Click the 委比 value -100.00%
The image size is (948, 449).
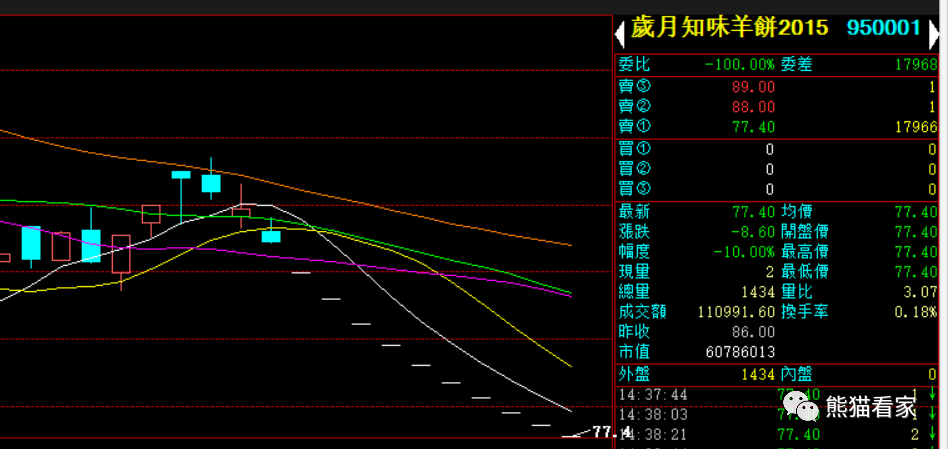(x=739, y=65)
